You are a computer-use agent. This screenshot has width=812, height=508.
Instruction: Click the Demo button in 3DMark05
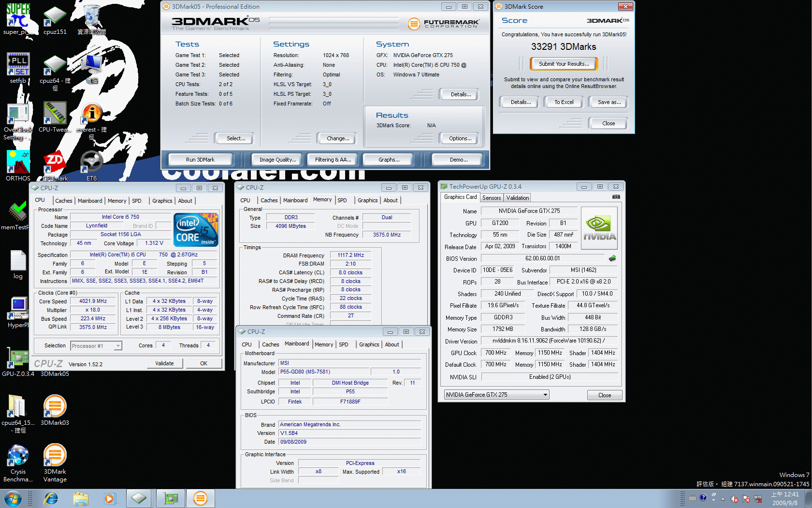[x=459, y=160]
